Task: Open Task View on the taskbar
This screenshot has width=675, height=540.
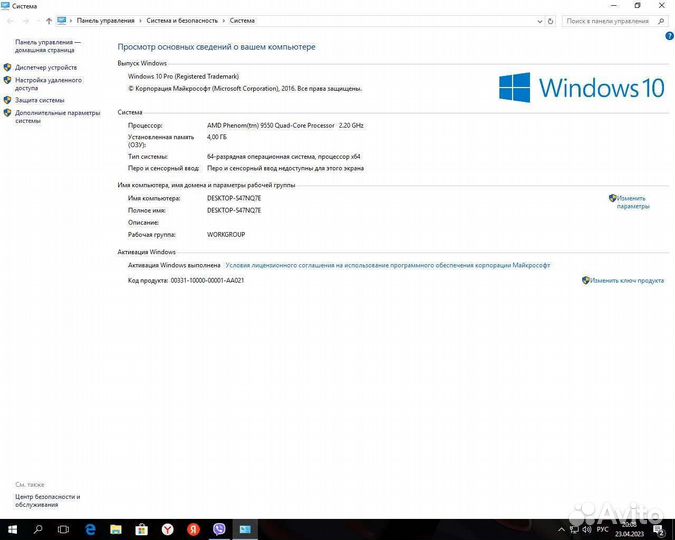Action: point(64,528)
